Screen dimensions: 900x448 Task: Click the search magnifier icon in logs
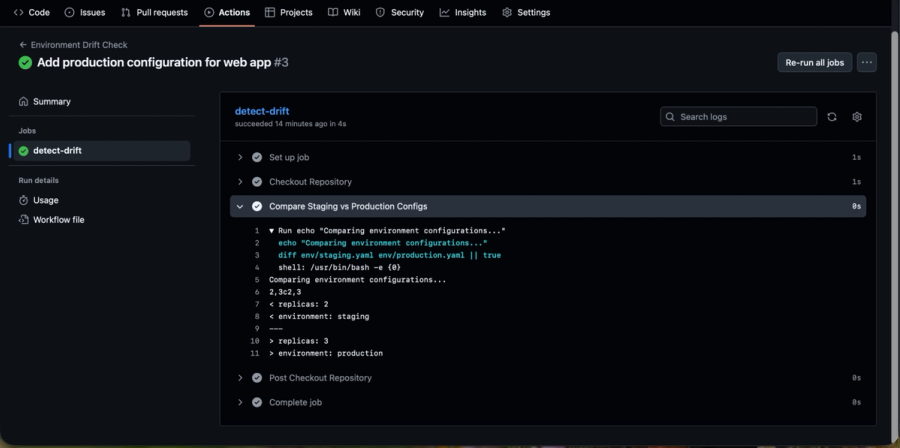670,116
